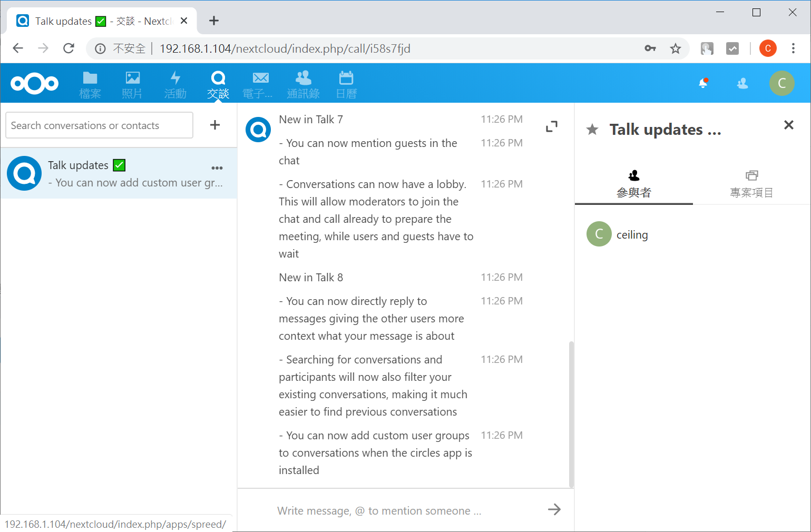Open the 活動 (Activity) app
This screenshot has height=532, width=811.
pyautogui.click(x=175, y=83)
